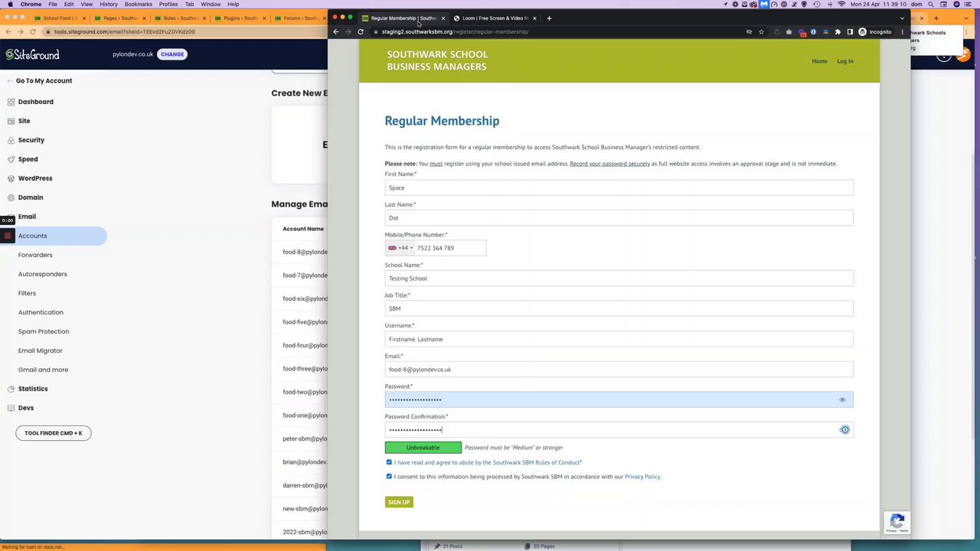The width and height of the screenshot is (980, 551).
Task: Click the SiteGround logo
Action: point(32,54)
